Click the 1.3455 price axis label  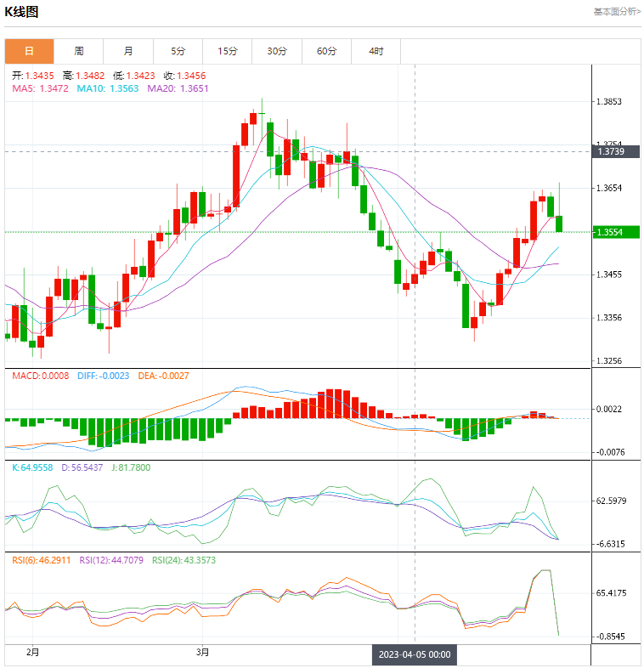[609, 275]
